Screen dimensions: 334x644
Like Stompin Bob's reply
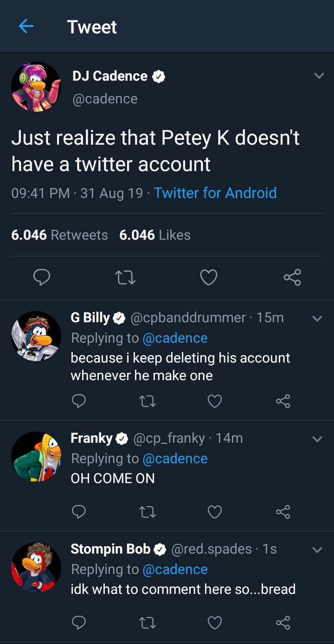214,622
